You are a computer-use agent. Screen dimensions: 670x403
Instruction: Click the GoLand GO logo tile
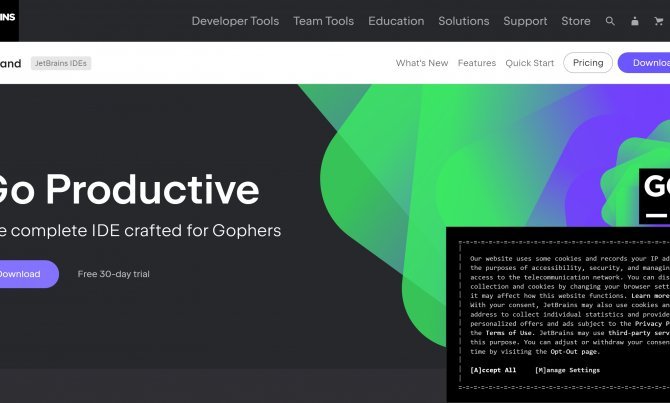[655, 196]
